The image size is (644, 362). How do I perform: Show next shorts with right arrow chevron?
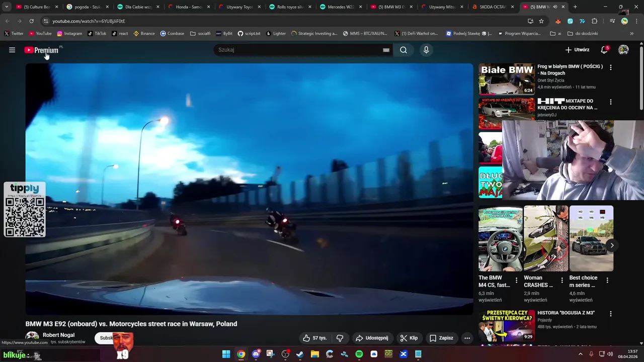[612, 245]
